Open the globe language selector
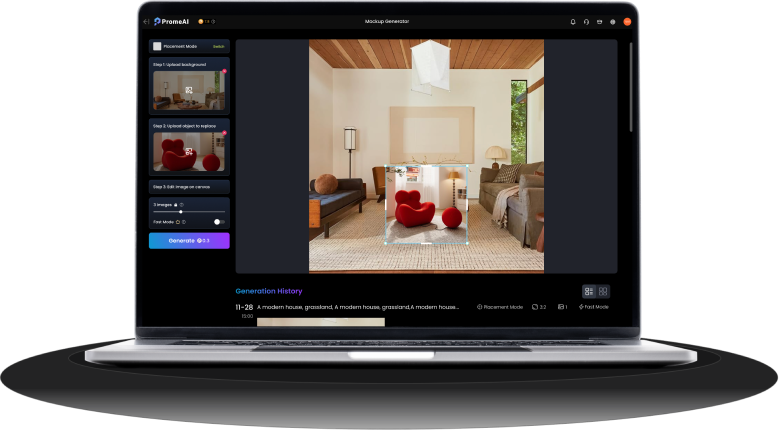This screenshot has width=779, height=430. [x=612, y=21]
